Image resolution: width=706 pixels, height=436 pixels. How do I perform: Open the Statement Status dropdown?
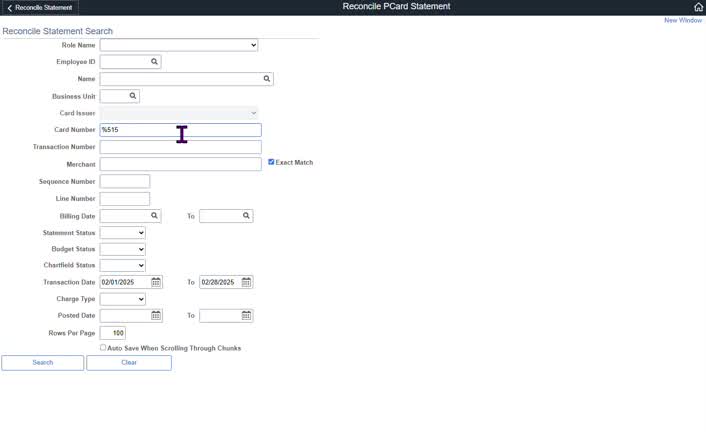(x=123, y=233)
